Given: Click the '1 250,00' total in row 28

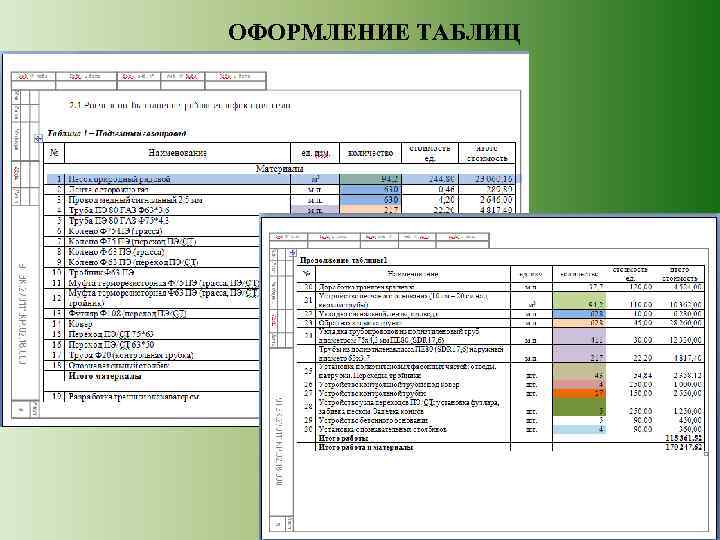Looking at the screenshot, I should click(x=686, y=411).
